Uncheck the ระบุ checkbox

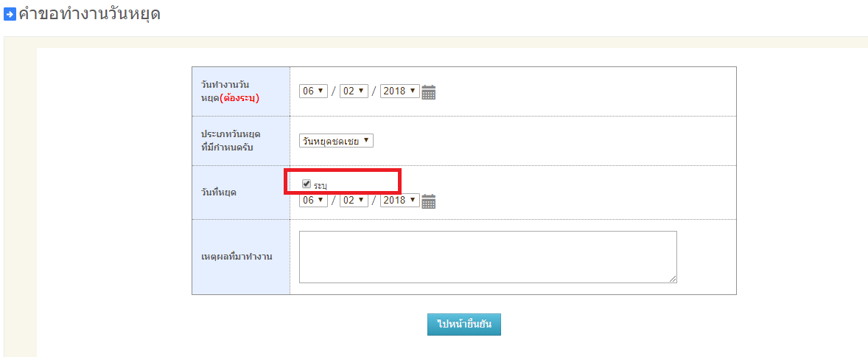307,184
